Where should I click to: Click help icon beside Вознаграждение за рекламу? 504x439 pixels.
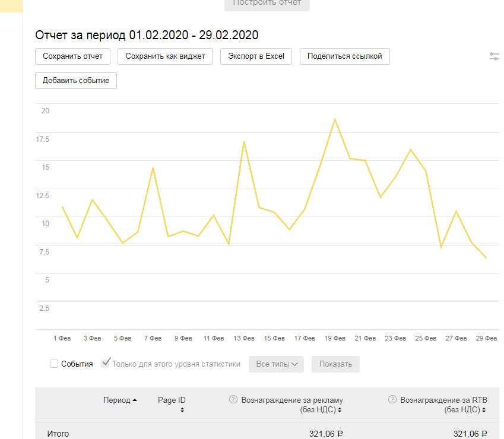pos(233,400)
